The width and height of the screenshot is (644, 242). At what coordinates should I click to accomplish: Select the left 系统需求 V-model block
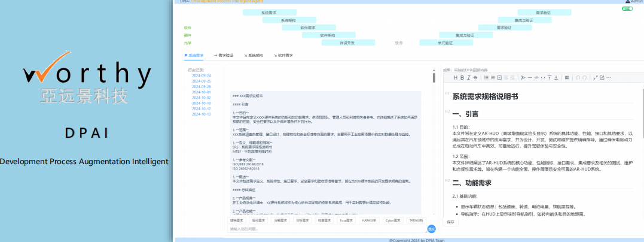(269, 13)
